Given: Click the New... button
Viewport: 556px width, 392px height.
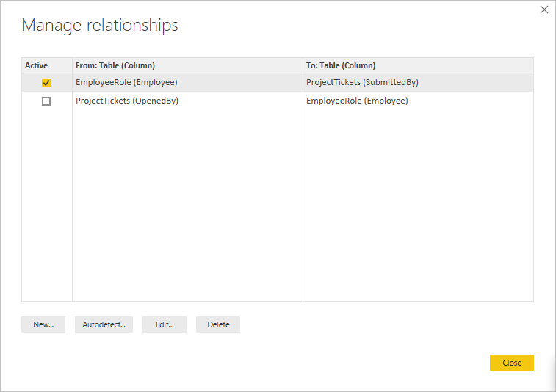Looking at the screenshot, I should pyautogui.click(x=43, y=324).
